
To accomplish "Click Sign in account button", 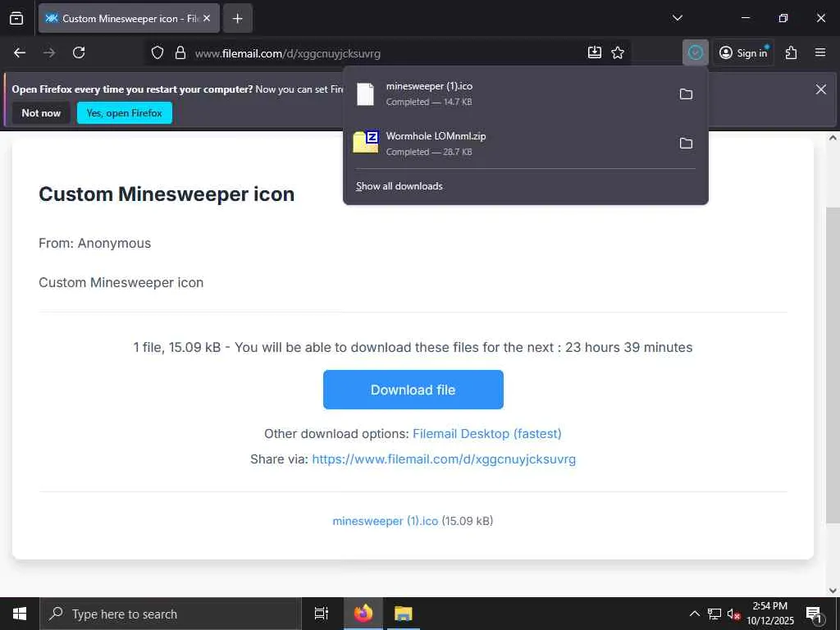I will (743, 52).
